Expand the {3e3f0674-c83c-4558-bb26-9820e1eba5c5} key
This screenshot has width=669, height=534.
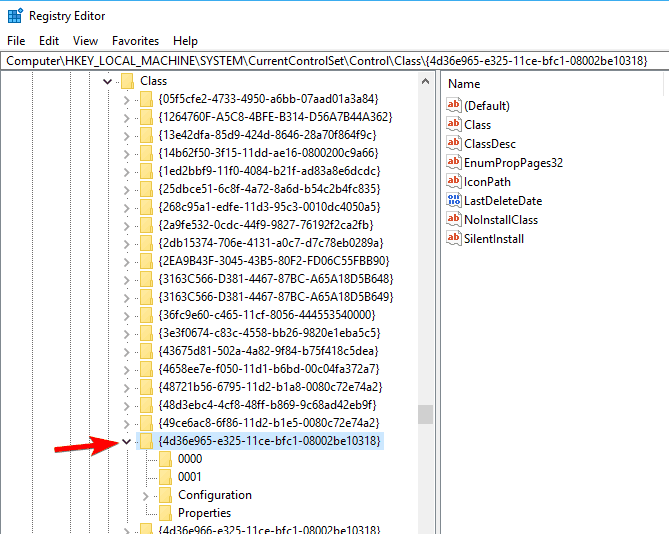point(127,334)
